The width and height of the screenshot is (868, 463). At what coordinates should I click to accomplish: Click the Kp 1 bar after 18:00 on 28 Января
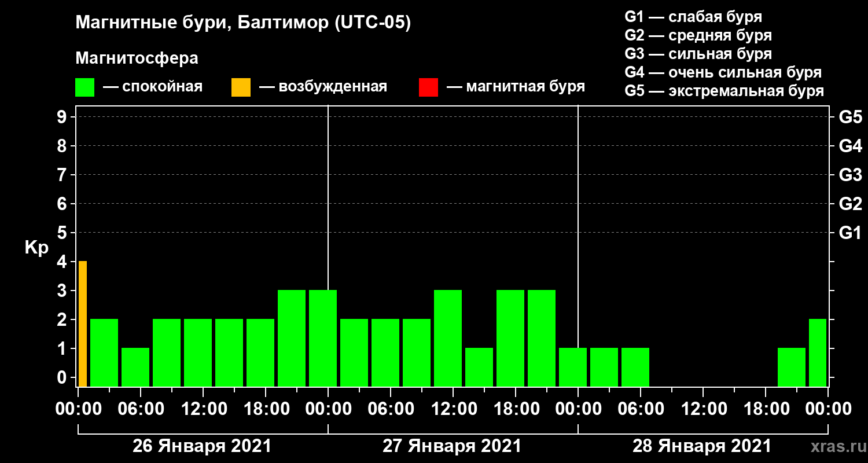(x=792, y=367)
